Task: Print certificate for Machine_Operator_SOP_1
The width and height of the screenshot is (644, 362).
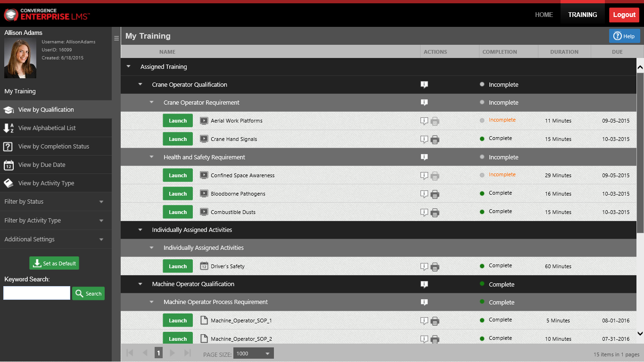Action: point(435,321)
